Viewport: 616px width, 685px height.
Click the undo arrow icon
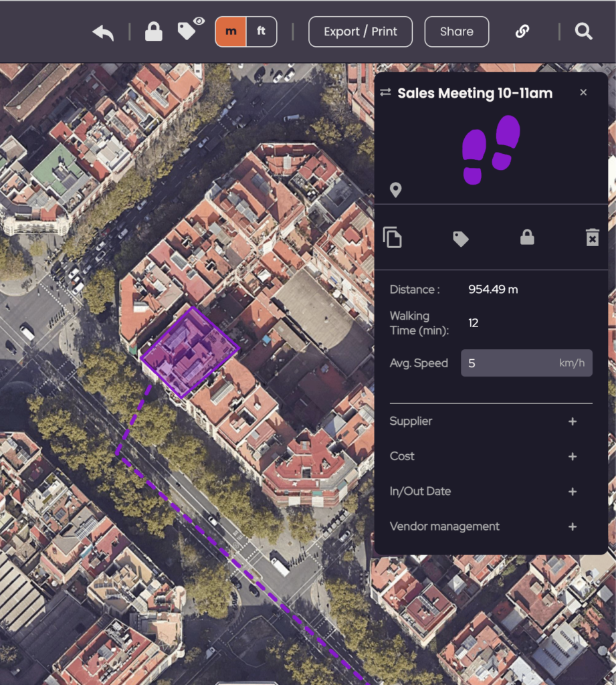pyautogui.click(x=103, y=32)
